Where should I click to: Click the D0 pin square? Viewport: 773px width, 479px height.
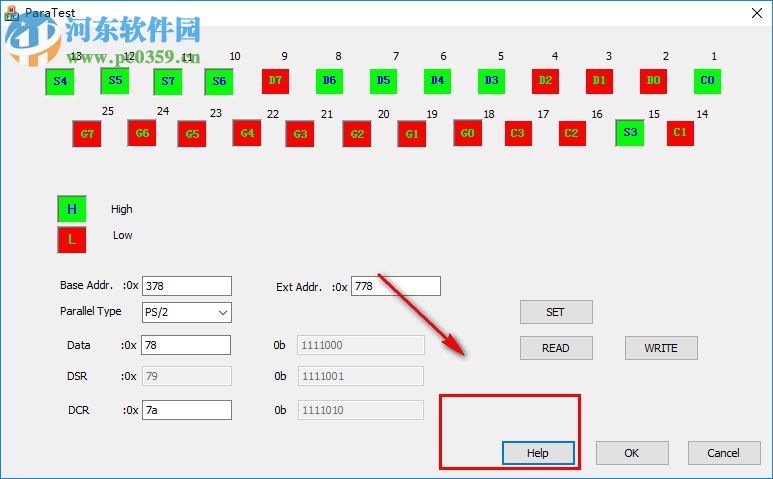[653, 80]
